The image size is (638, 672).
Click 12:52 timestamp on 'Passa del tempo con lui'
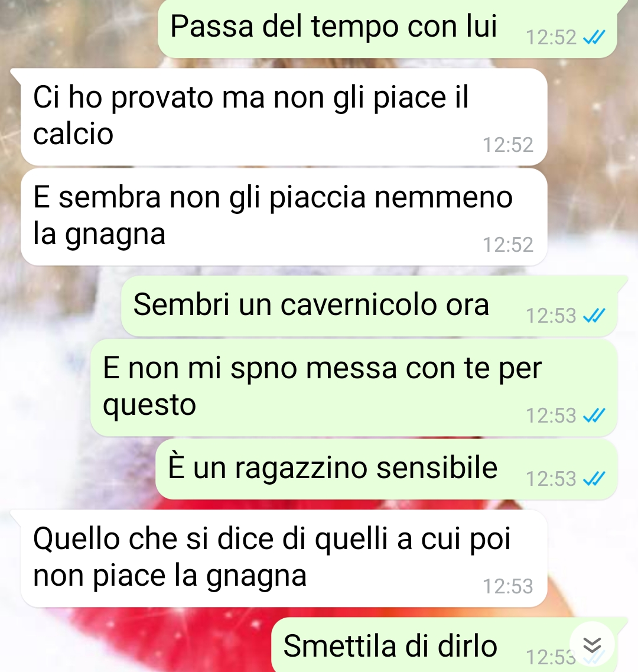551,38
